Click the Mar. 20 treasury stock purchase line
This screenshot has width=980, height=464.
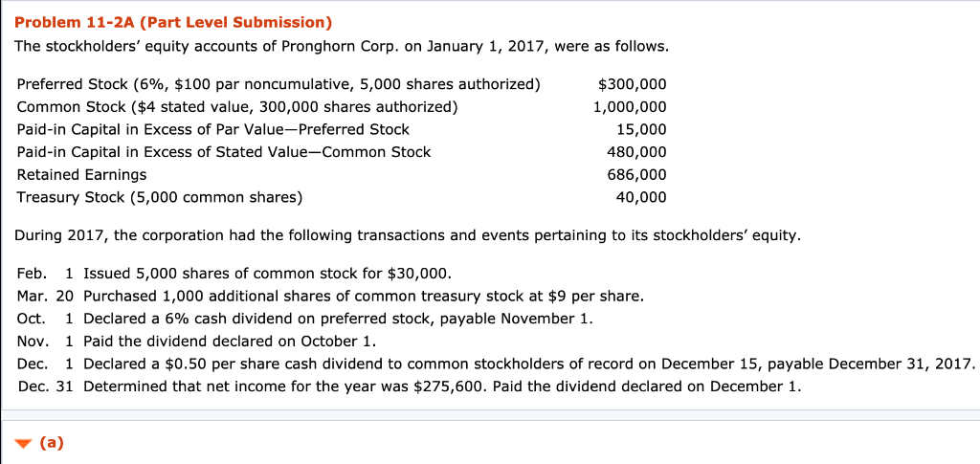tap(363, 296)
